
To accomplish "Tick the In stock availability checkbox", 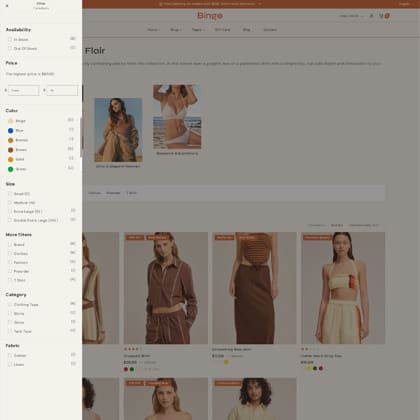I will point(10,39).
